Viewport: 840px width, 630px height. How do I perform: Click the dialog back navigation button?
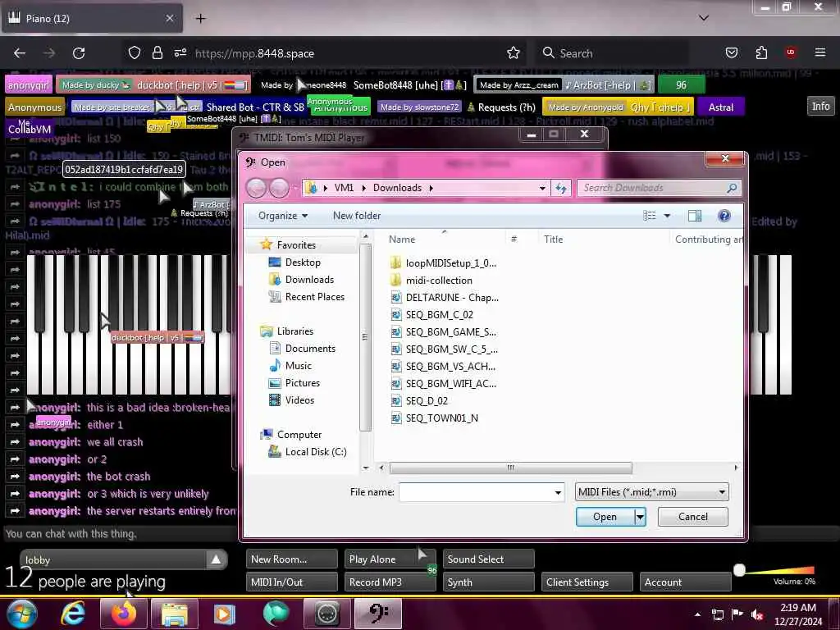(256, 188)
